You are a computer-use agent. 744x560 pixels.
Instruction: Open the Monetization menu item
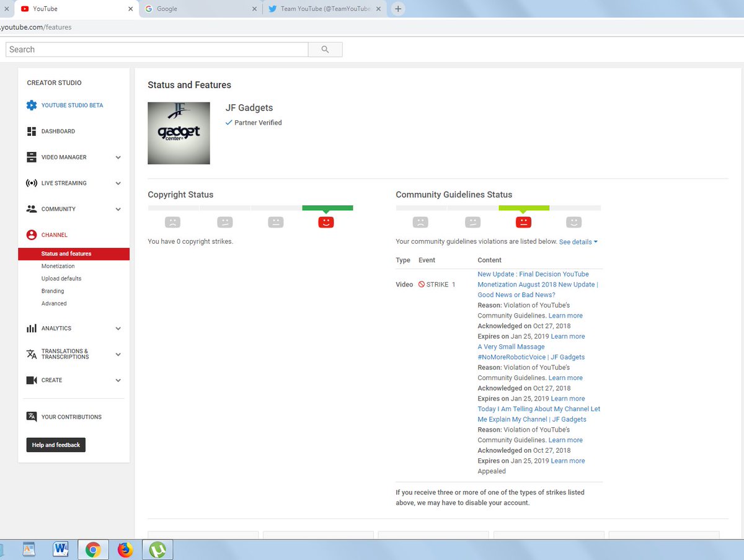[58, 266]
